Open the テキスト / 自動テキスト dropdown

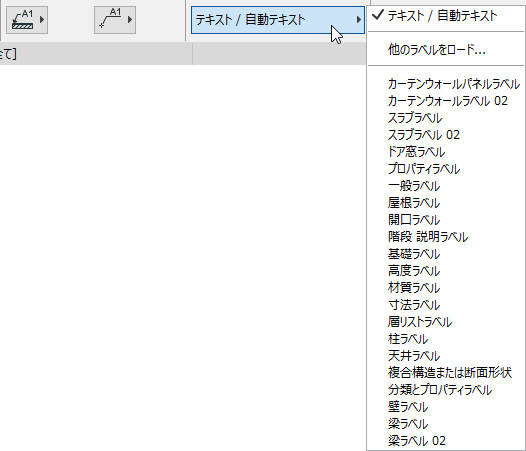tap(278, 20)
